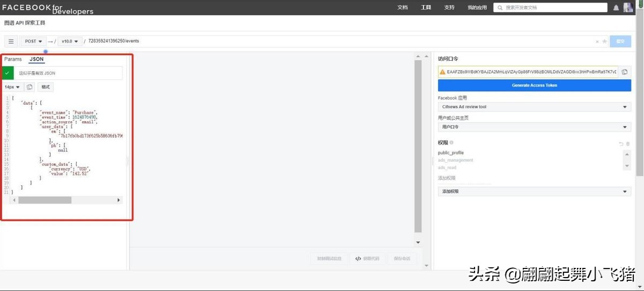
Task: Open 工具 in top navigation
Action: click(x=426, y=8)
